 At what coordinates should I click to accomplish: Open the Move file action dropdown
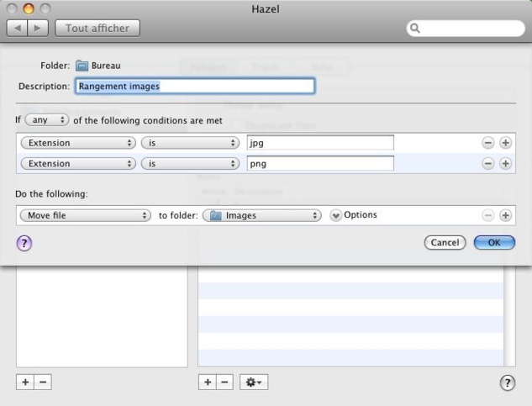point(86,215)
